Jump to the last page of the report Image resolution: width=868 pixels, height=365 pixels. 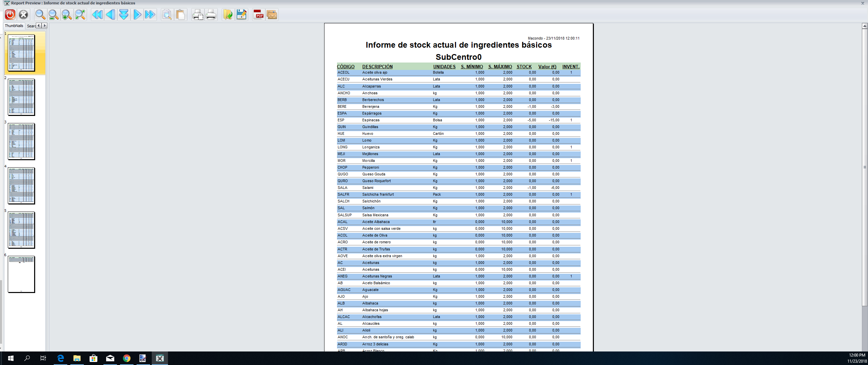click(x=150, y=15)
